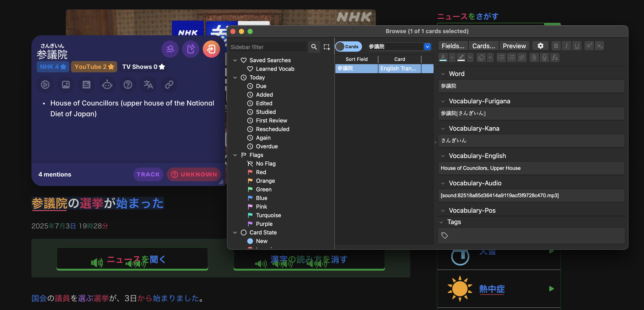Click the paperclip attach file icon
This screenshot has width=644, height=310.
[534, 58]
